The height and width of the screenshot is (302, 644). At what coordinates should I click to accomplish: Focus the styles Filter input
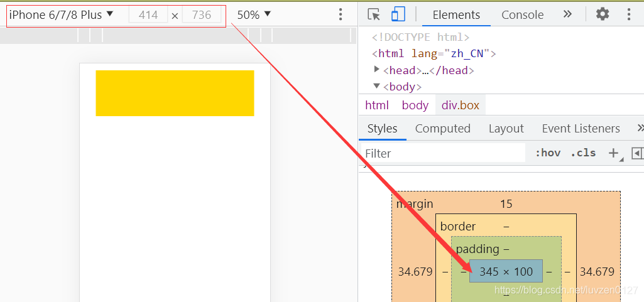[x=443, y=153]
